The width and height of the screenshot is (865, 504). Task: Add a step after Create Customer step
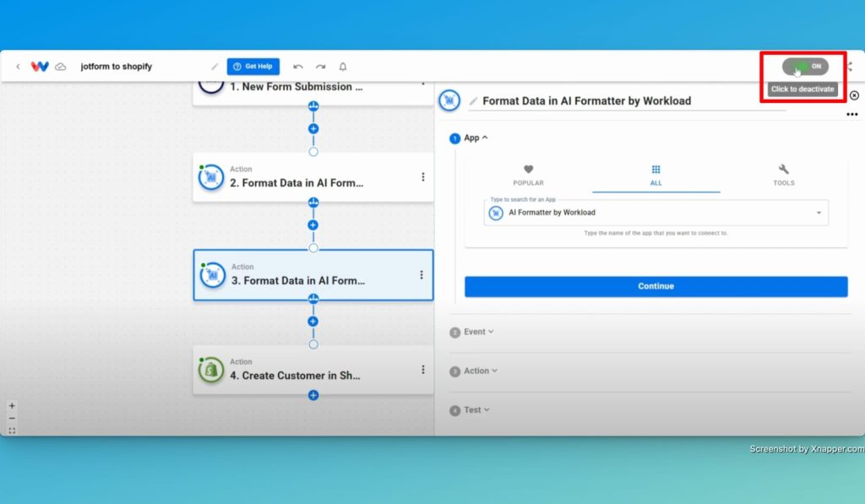tap(313, 395)
